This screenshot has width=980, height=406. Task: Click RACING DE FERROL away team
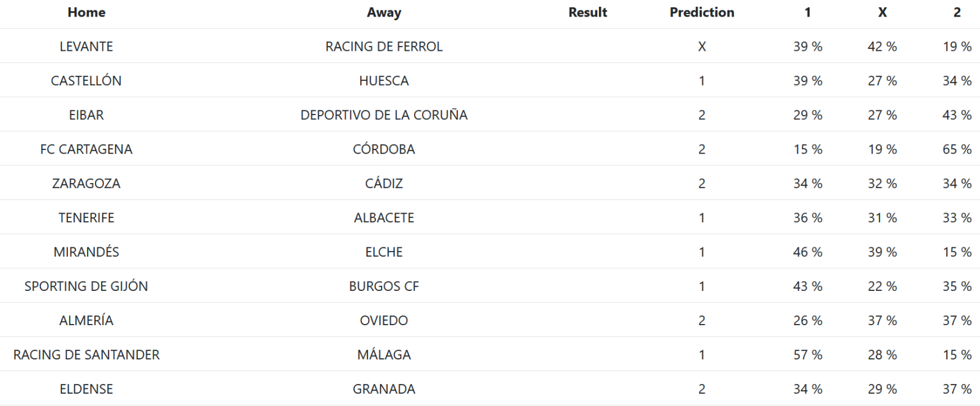[384, 47]
